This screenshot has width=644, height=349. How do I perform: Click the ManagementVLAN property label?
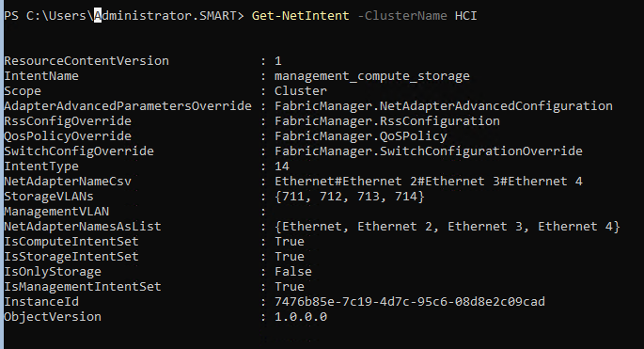pos(56,212)
